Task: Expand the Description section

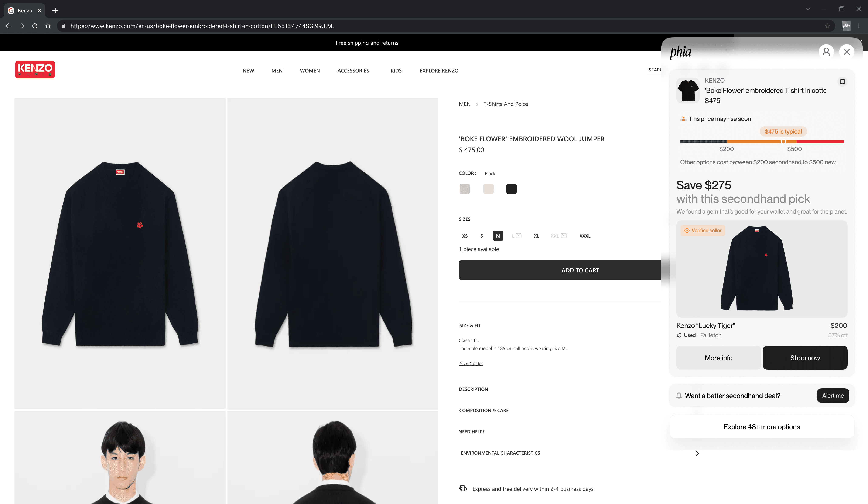Action: [473, 389]
